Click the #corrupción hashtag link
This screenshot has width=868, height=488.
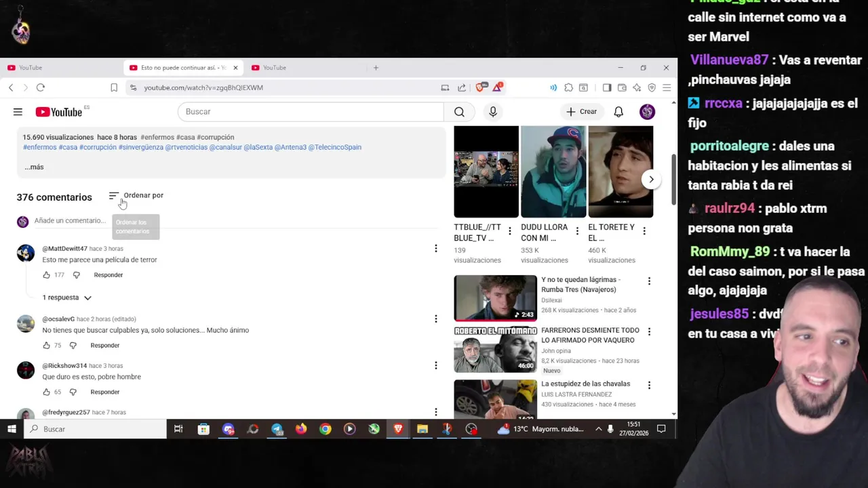(98, 147)
